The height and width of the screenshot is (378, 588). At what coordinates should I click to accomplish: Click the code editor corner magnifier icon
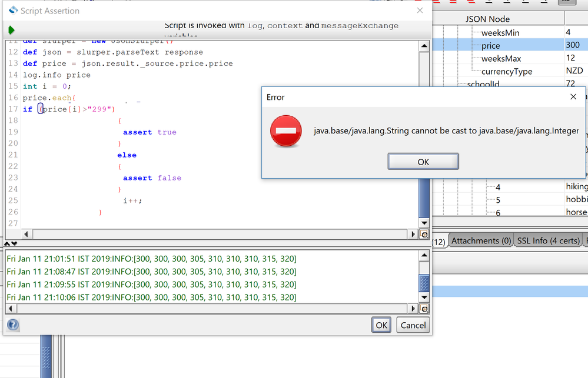(423, 234)
